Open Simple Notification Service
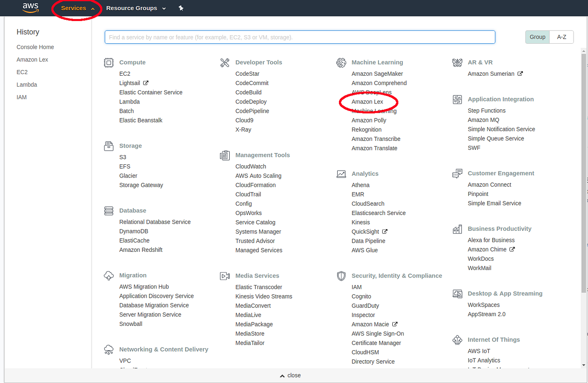 point(501,129)
